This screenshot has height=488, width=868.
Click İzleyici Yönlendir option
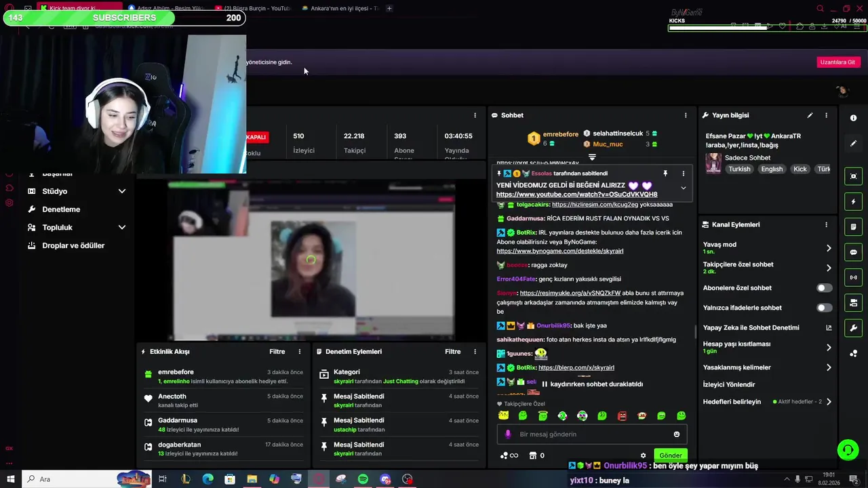tap(729, 384)
